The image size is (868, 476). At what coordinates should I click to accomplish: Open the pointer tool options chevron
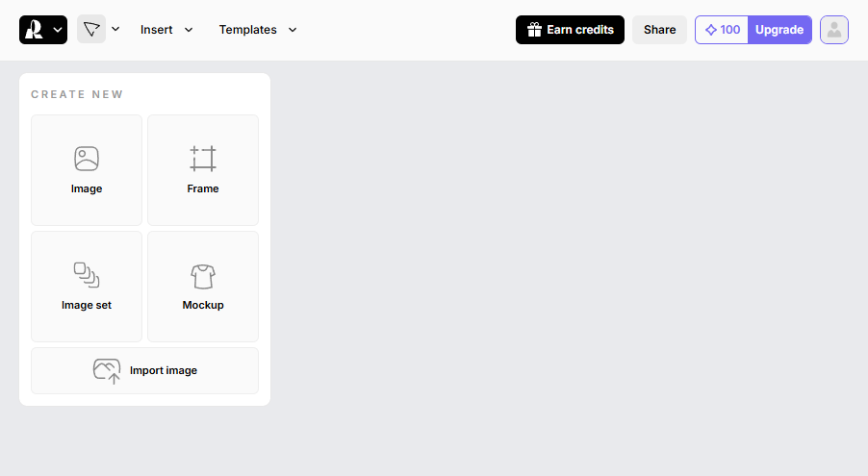click(x=115, y=29)
